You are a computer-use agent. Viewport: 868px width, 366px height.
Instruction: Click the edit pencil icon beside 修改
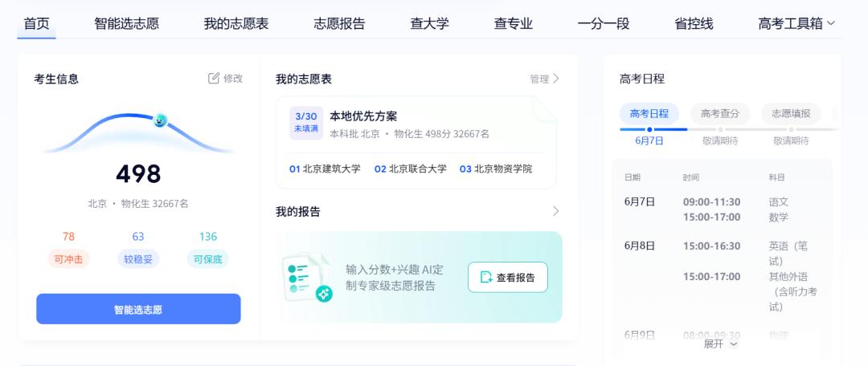pos(214,79)
